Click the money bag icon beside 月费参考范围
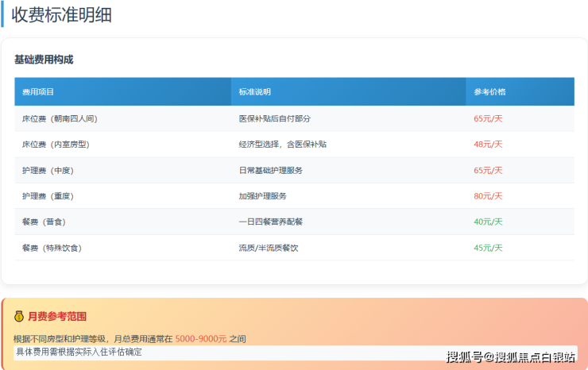 coord(19,316)
